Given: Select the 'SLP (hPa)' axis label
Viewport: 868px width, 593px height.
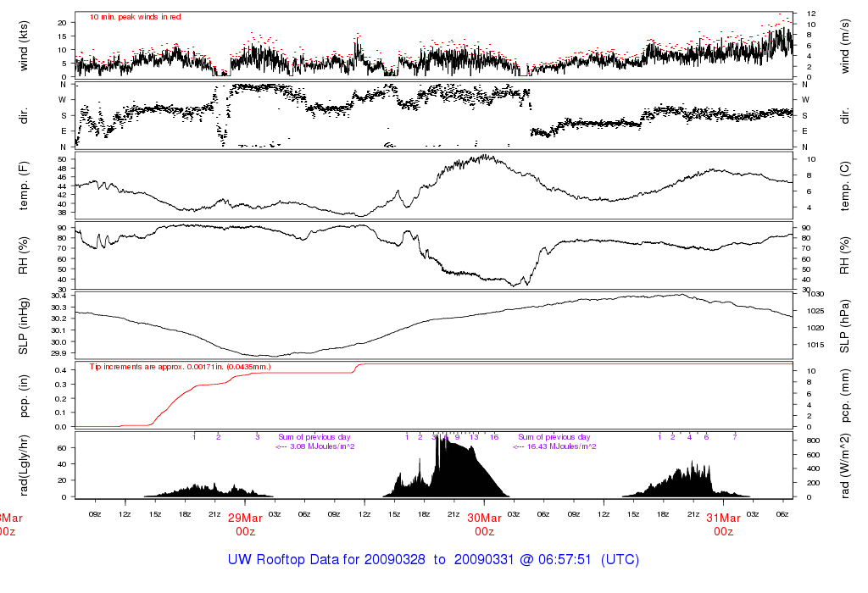Looking at the screenshot, I should click(x=844, y=326).
